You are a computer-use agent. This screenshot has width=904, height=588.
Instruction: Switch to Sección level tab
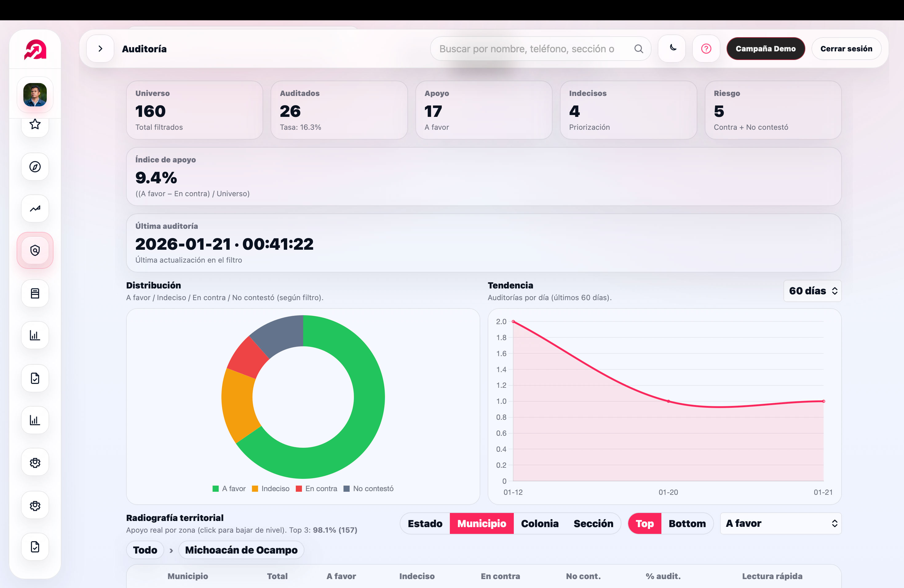pos(593,523)
